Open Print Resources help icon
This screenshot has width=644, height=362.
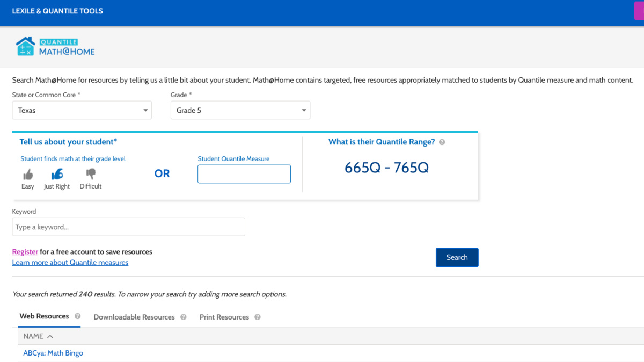point(258,317)
